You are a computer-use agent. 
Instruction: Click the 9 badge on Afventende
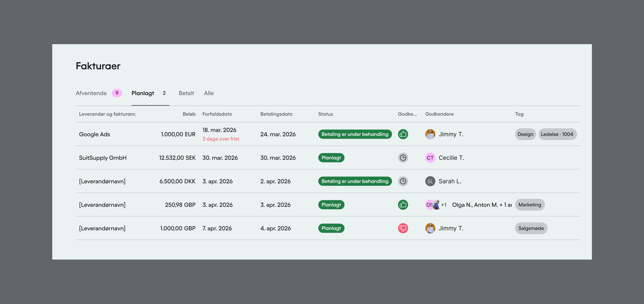(117, 93)
